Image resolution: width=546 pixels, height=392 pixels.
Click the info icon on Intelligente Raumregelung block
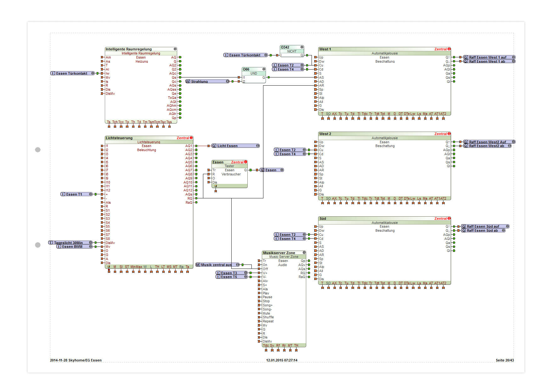tap(175, 49)
